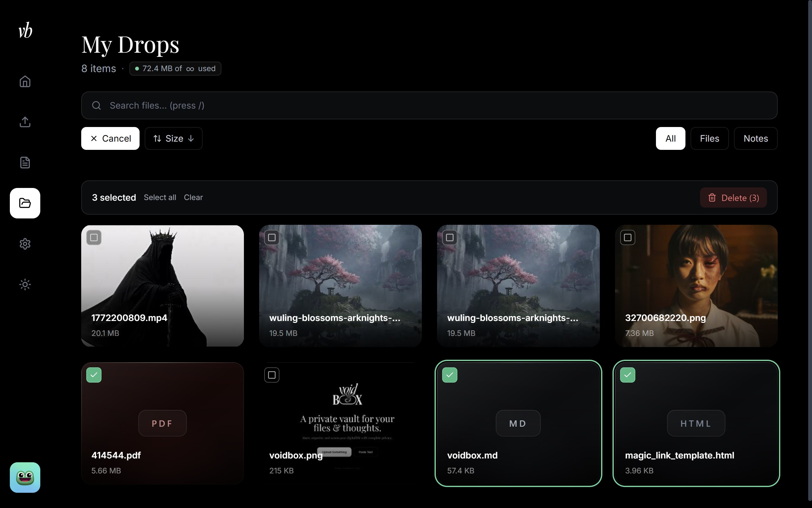This screenshot has width=812, height=508.
Task: Open Settings via the gear icon
Action: tap(25, 244)
